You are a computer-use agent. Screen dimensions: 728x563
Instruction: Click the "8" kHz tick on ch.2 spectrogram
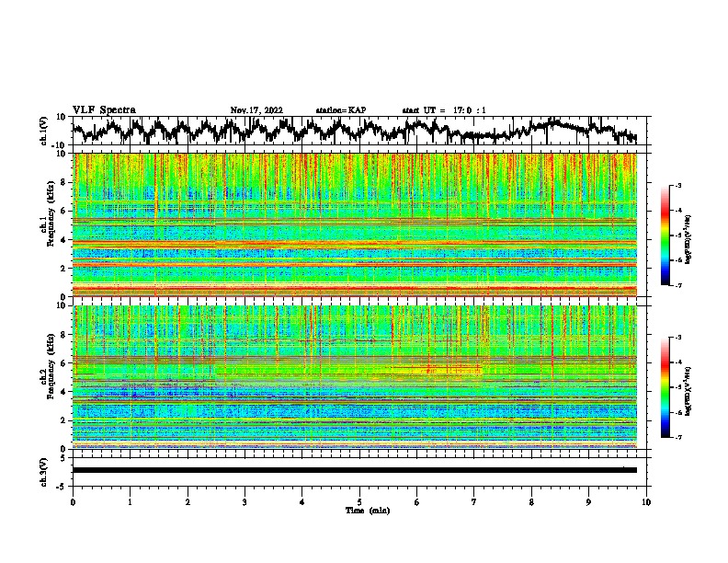click(x=64, y=335)
